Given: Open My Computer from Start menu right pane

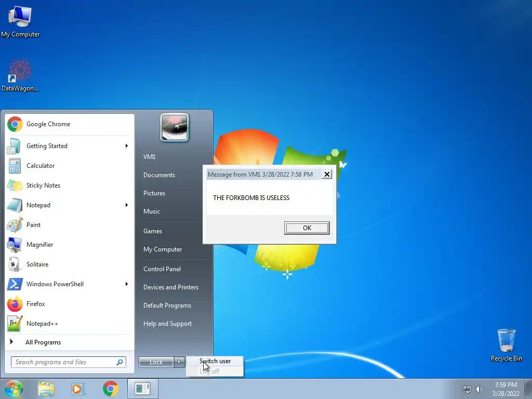Looking at the screenshot, I should 163,249.
